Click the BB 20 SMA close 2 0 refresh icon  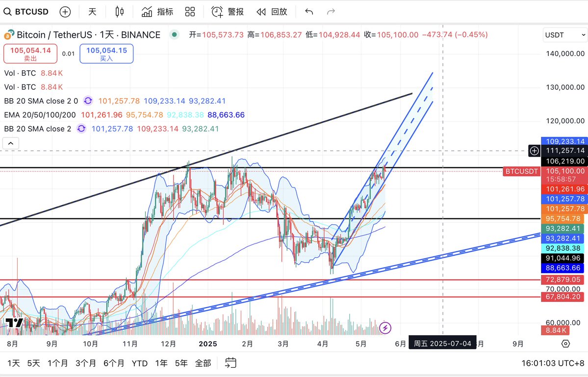point(88,101)
